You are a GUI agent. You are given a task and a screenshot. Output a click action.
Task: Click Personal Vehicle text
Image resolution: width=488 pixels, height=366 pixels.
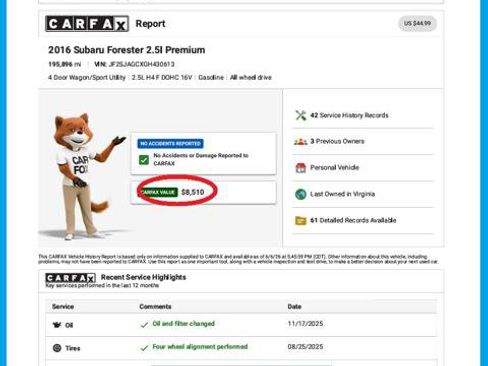point(335,168)
